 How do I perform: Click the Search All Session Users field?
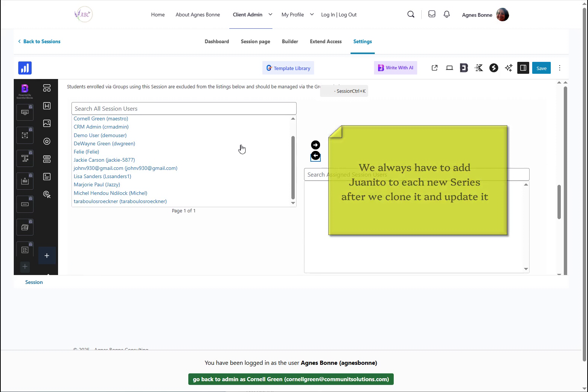point(184,108)
